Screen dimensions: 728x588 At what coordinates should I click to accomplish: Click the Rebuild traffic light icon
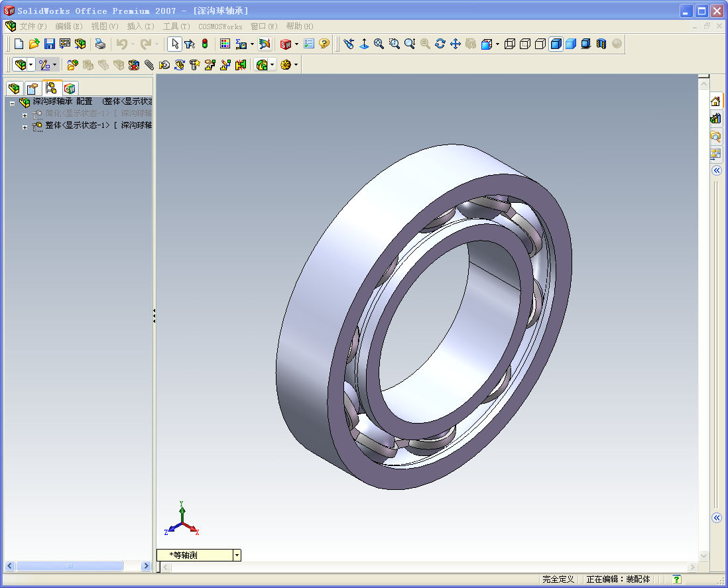pyautogui.click(x=205, y=44)
